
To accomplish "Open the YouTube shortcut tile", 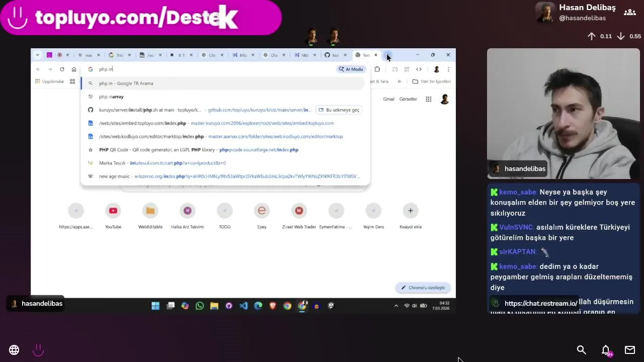I will coord(113,216).
